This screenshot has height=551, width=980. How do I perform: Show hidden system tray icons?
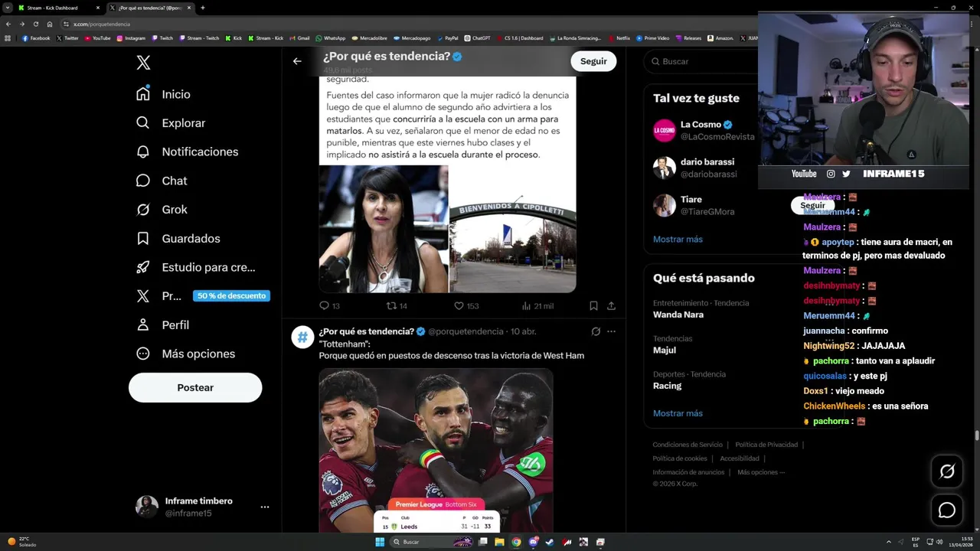coord(888,542)
